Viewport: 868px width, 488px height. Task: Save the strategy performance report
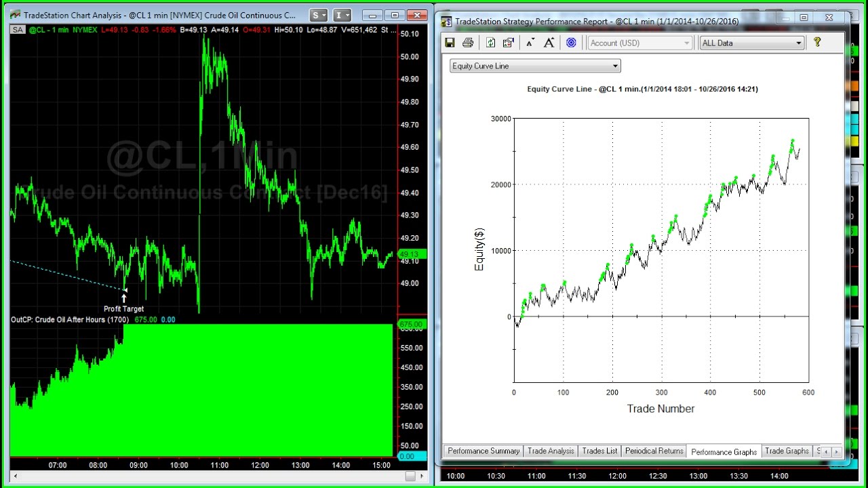click(450, 43)
